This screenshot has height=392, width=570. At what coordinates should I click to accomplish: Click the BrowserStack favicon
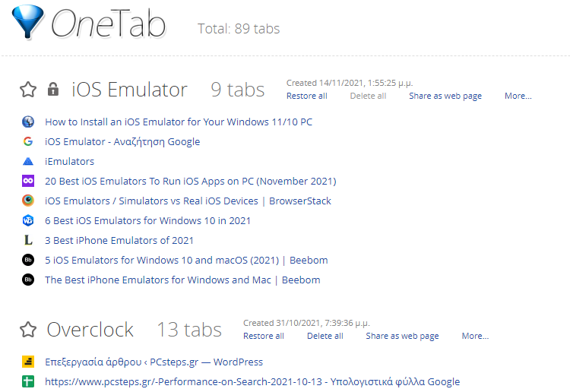(28, 201)
